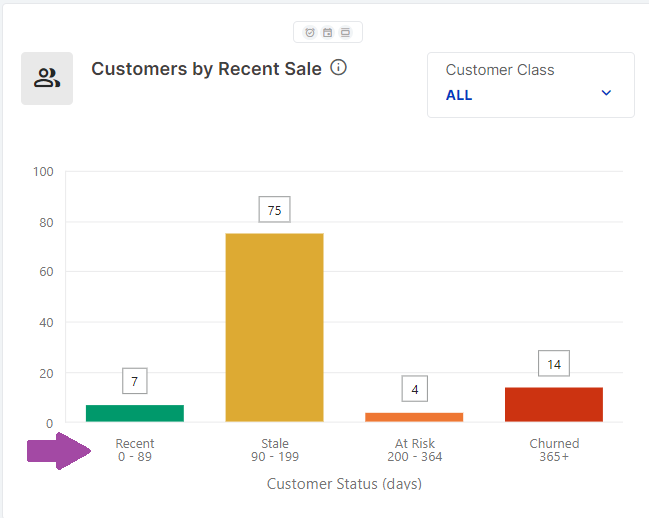The width and height of the screenshot is (649, 518).
Task: Click the Churned 365+ axis label
Action: coord(553,450)
